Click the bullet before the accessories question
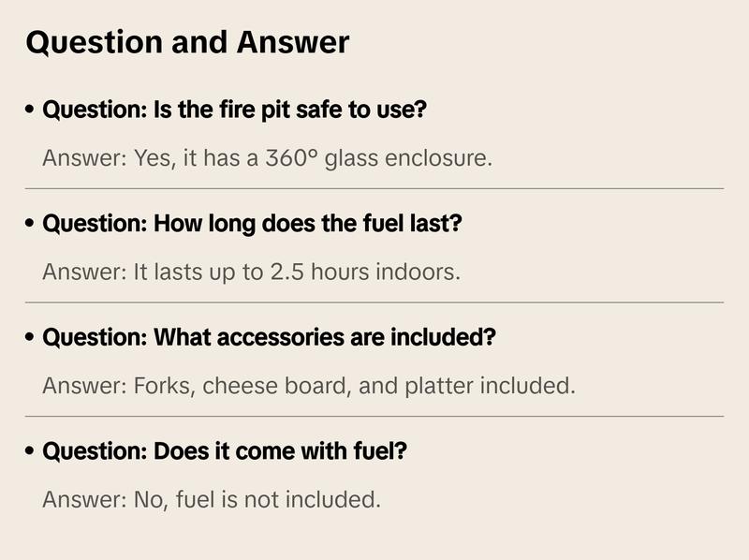This screenshot has height=560, width=749. (32, 337)
